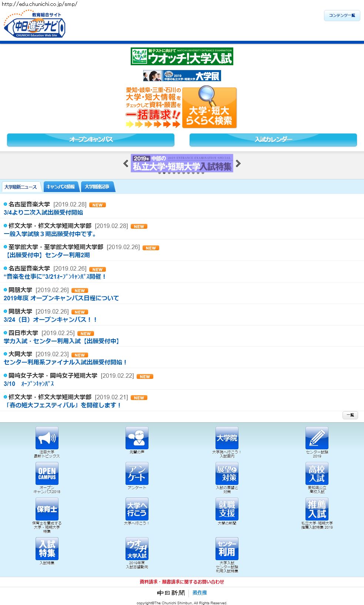The image size is (364, 605).
Task: Select the 就職支援 job support icon
Action: click(227, 509)
